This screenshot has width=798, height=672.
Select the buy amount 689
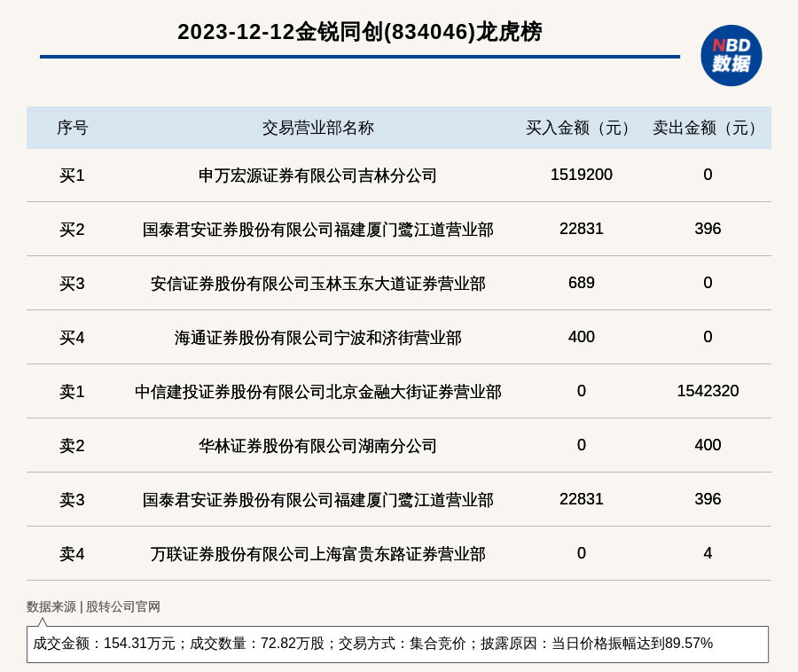tap(581, 282)
